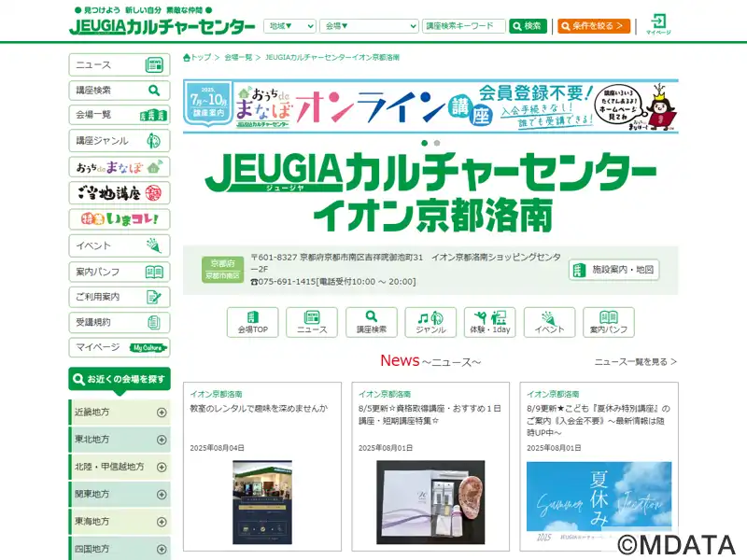Click the 夏休み Summer Vacation thumbnail
This screenshot has width=747, height=560.
[599, 502]
